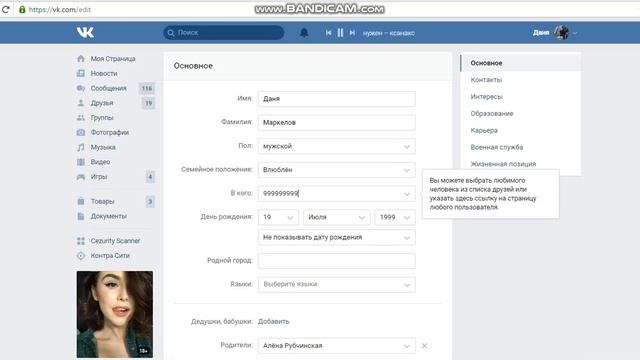Open the birth year dropdown 1999
The width and height of the screenshot is (640, 360).
395,217
